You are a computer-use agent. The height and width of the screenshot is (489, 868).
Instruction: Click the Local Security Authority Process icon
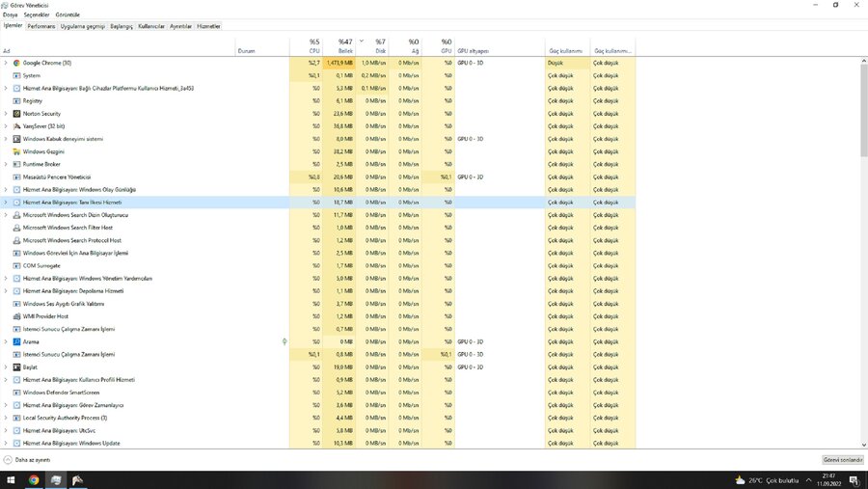pos(16,419)
